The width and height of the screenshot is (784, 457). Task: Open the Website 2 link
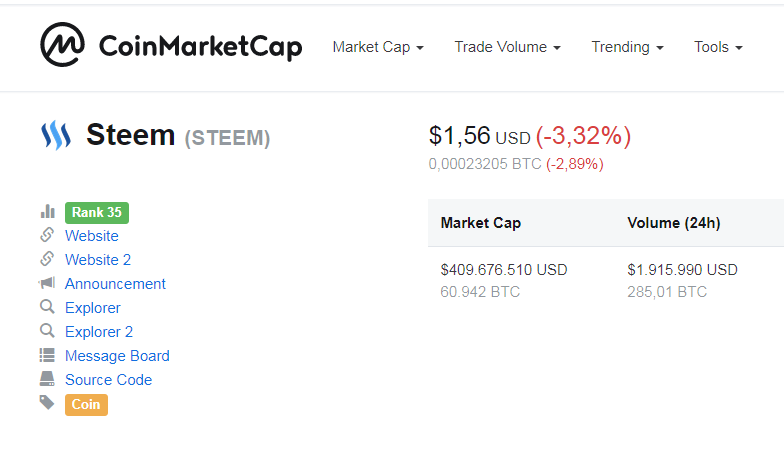[x=98, y=260]
